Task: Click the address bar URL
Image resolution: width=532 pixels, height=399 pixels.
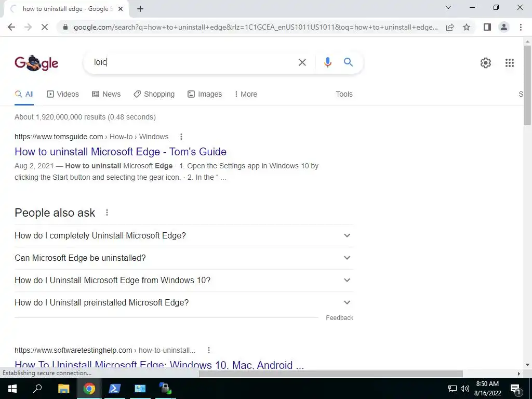Action: 256,27
